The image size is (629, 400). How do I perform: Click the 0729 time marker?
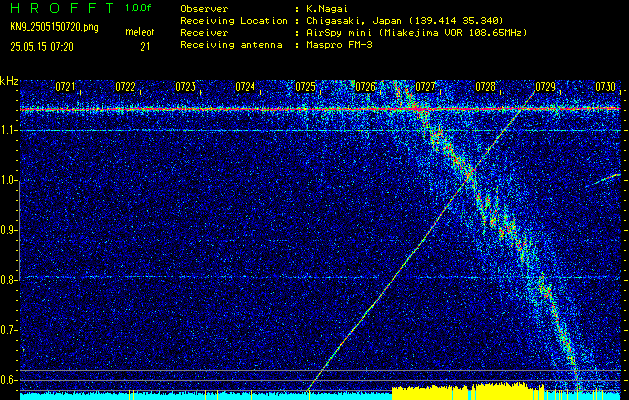coord(545,87)
